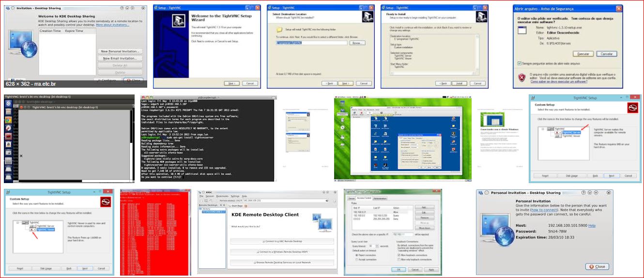Open the Session menu in KRDC
The image size is (644, 278).
pyautogui.click(x=210, y=196)
